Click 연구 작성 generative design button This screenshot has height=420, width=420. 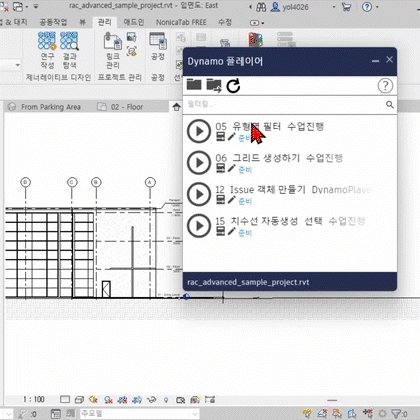pyautogui.click(x=47, y=50)
